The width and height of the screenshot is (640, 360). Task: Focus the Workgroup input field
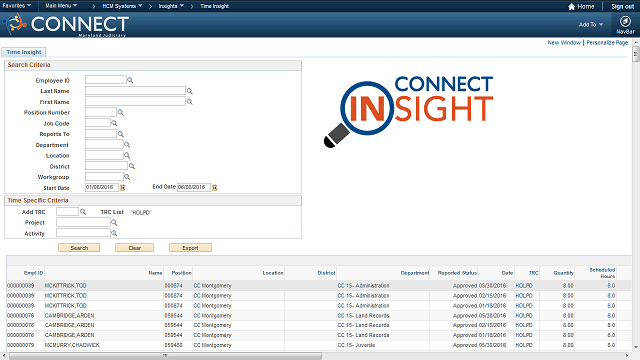pos(104,177)
